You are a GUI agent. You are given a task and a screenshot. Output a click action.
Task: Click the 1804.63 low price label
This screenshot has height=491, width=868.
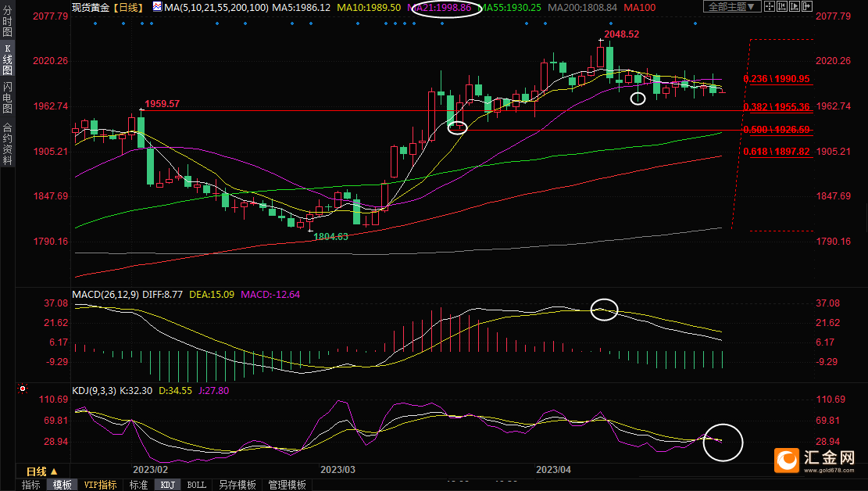(x=331, y=237)
